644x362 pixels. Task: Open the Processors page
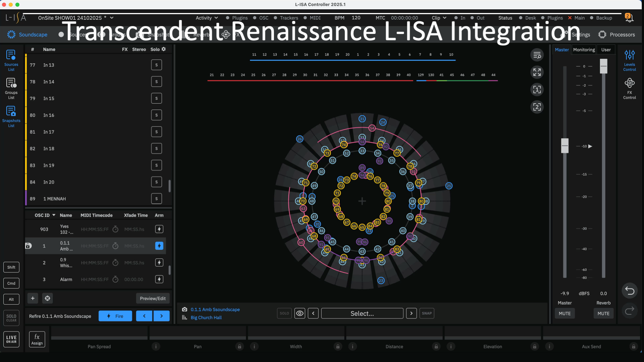(616, 35)
